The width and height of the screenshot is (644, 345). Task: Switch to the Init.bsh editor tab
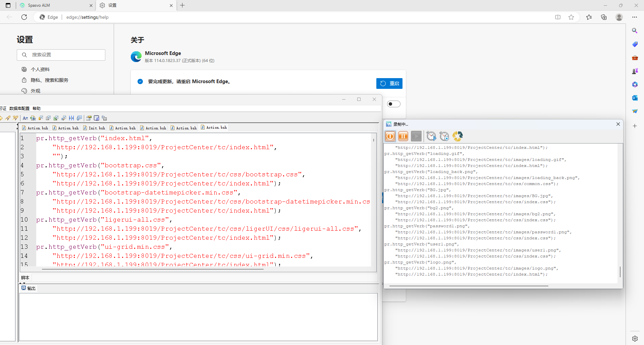pyautogui.click(x=94, y=128)
